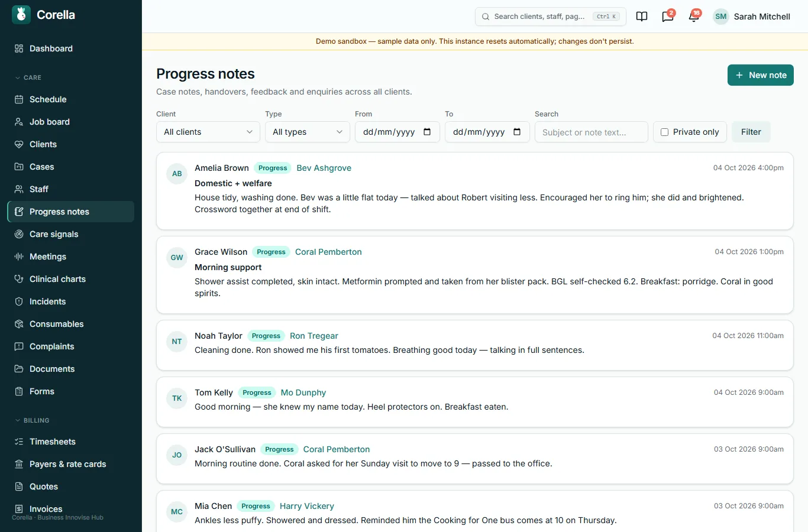Image resolution: width=808 pixels, height=532 pixels.
Task: Click the Invoices receipt icon
Action: click(19, 509)
